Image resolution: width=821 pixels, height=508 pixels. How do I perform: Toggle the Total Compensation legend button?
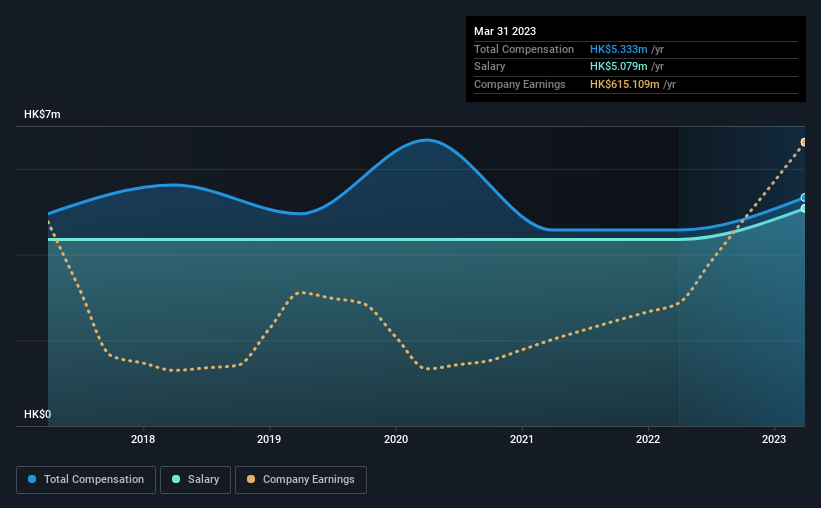coord(86,480)
